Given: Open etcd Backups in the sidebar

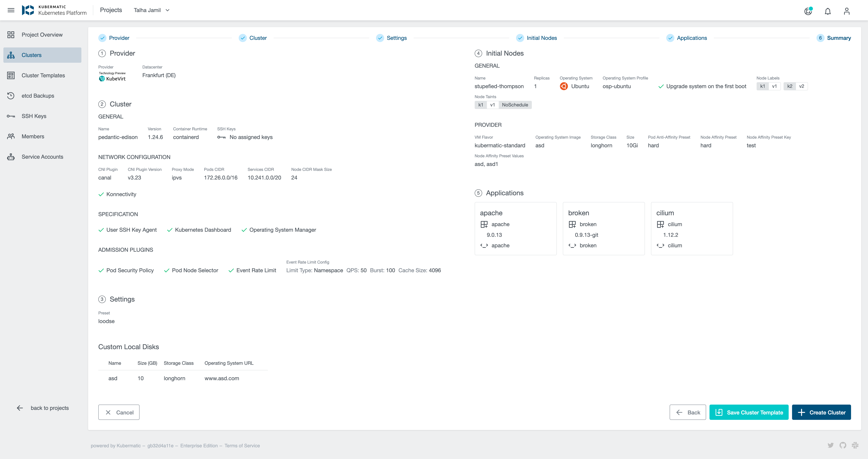Looking at the screenshot, I should (x=42, y=96).
